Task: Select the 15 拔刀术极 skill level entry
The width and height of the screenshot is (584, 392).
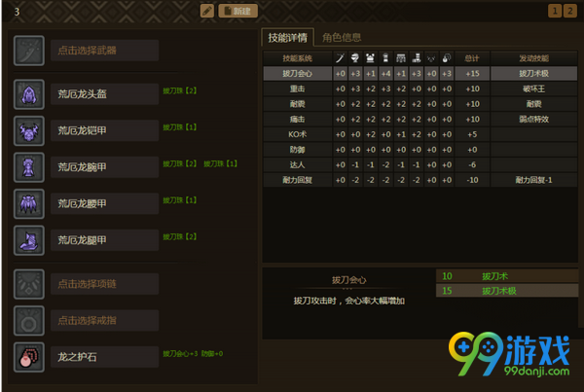Action: [506, 291]
